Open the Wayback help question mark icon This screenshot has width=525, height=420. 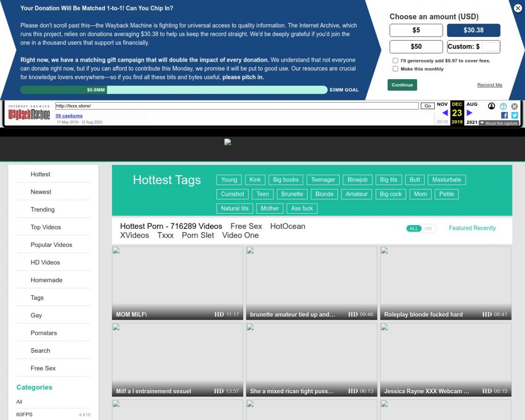click(503, 106)
